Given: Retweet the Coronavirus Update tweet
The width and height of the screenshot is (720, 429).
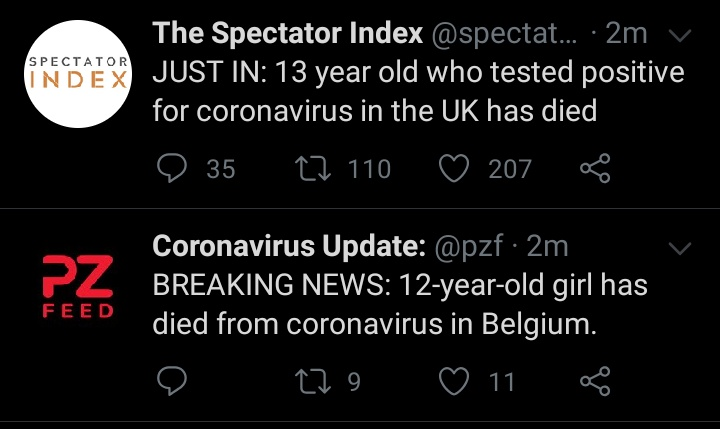Looking at the screenshot, I should [313, 382].
